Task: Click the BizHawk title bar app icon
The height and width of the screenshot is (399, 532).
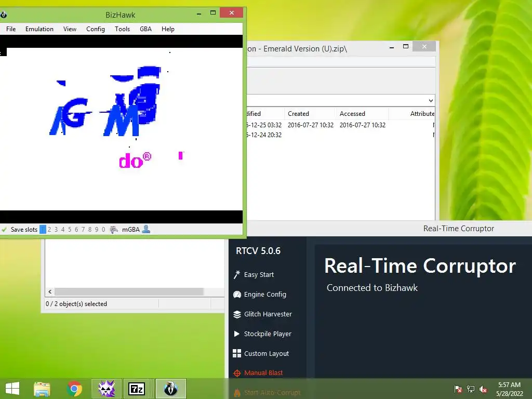Action: [x=4, y=15]
